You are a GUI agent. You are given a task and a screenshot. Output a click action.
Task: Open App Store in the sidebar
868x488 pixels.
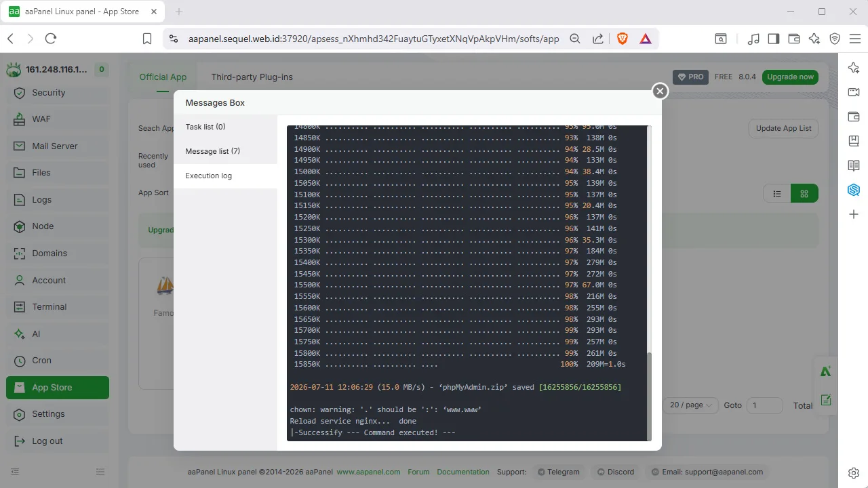[58, 388]
